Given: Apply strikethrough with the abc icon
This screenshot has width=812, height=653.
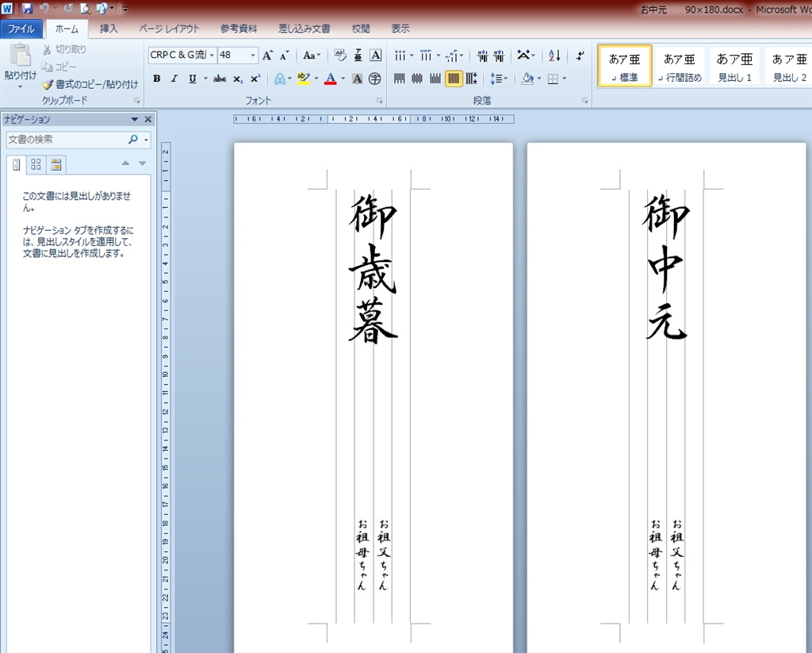Looking at the screenshot, I should pyautogui.click(x=220, y=79).
